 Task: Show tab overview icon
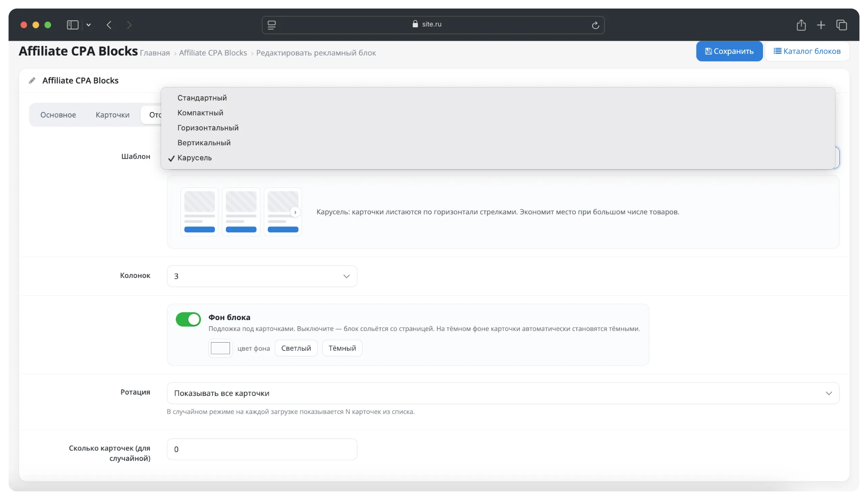(x=842, y=25)
